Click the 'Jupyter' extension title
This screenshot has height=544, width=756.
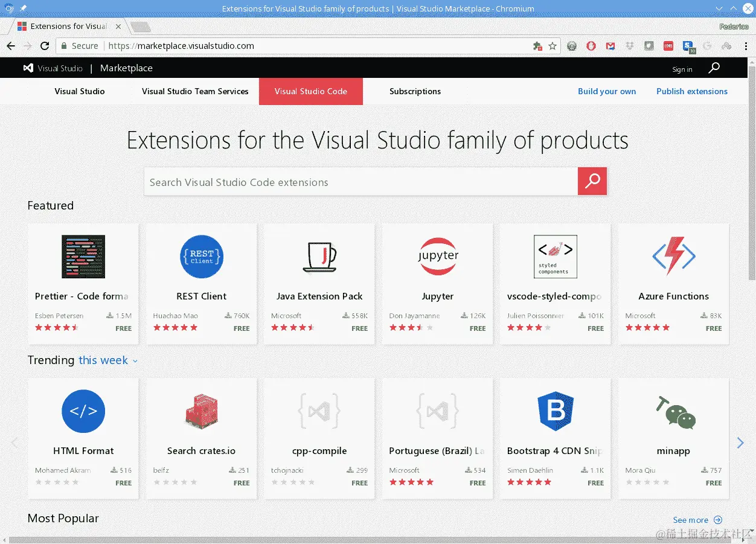[438, 296]
